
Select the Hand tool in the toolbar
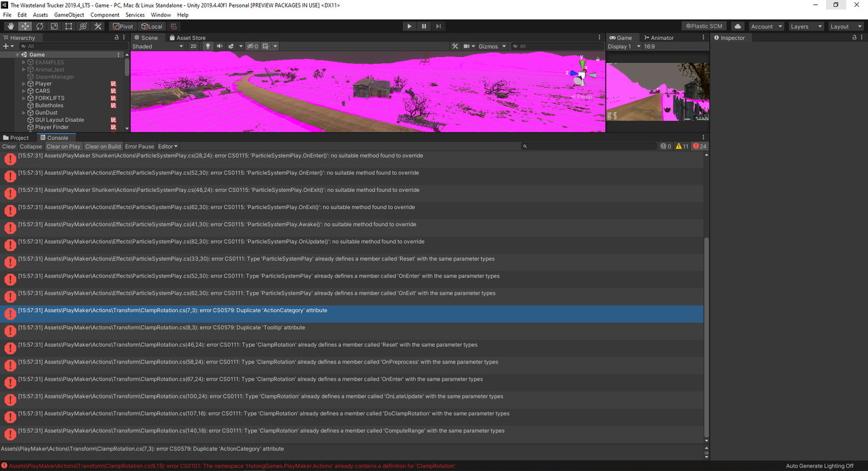point(10,26)
